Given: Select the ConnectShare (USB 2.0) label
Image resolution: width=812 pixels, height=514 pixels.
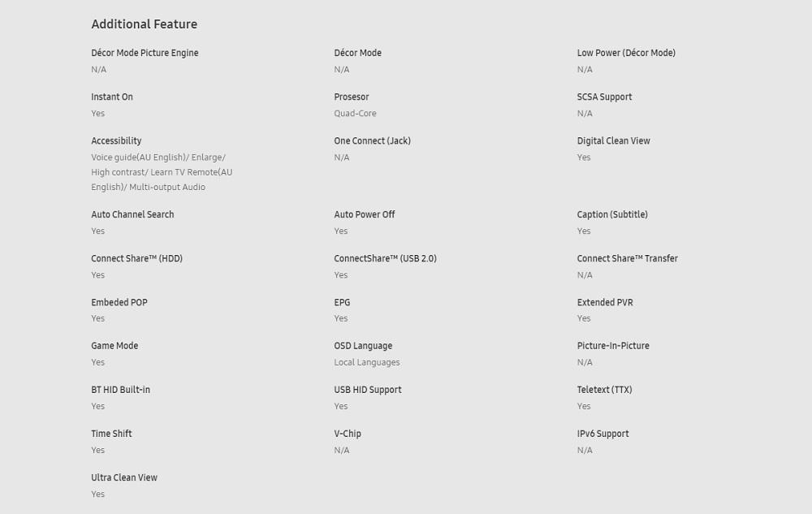Looking at the screenshot, I should (385, 258).
